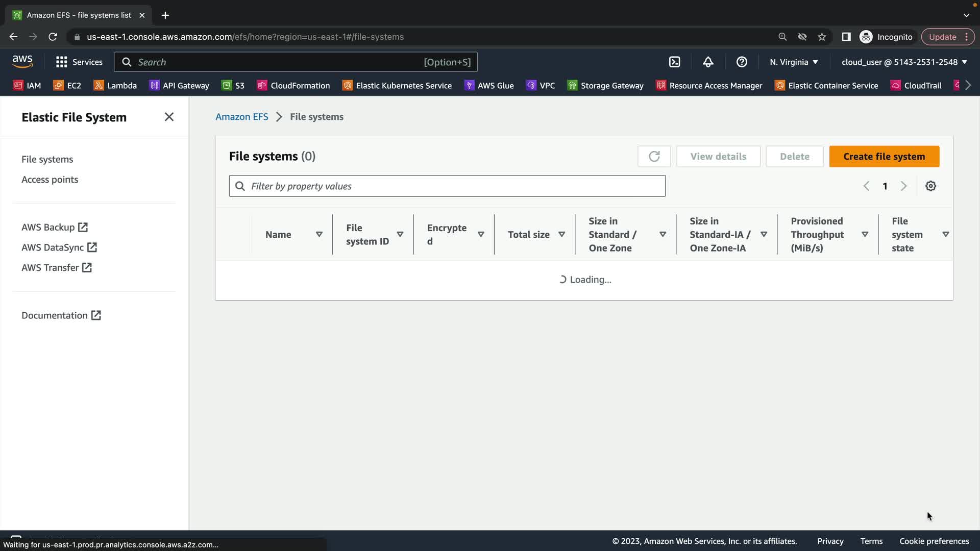Screen dimensions: 980x551
Task: Click the help question mark icon
Action: 742,62
